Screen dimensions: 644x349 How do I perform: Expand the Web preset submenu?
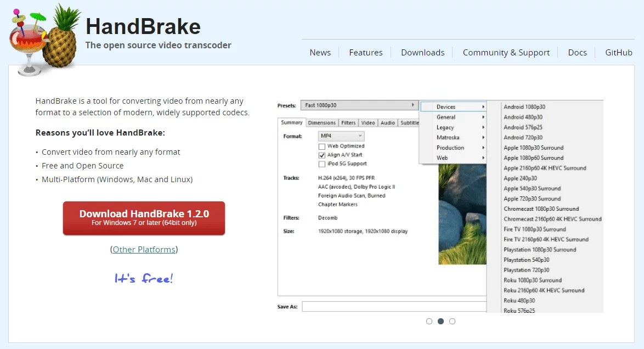pyautogui.click(x=453, y=157)
